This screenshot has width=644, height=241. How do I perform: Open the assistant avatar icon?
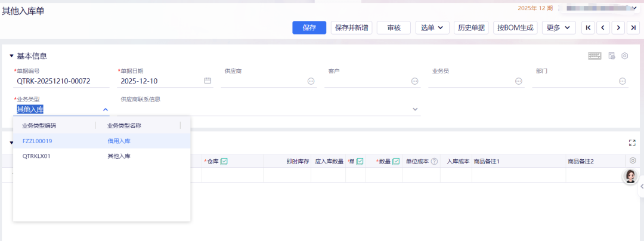point(630,177)
